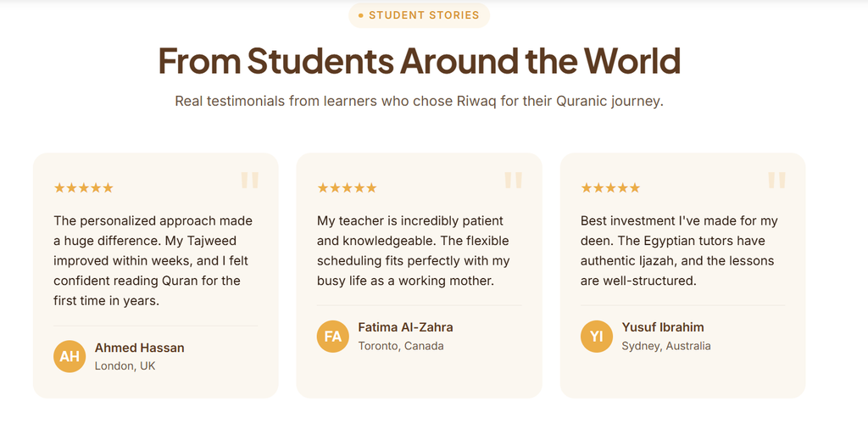This screenshot has width=868, height=429.
Task: Click the Ahmed Hassan name
Action: [x=140, y=348]
